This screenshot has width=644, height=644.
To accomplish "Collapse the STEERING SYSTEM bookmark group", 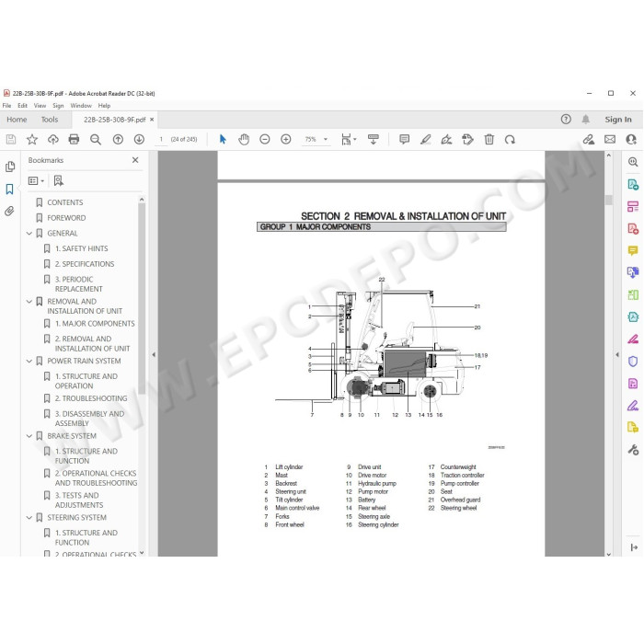I will pos(29,517).
